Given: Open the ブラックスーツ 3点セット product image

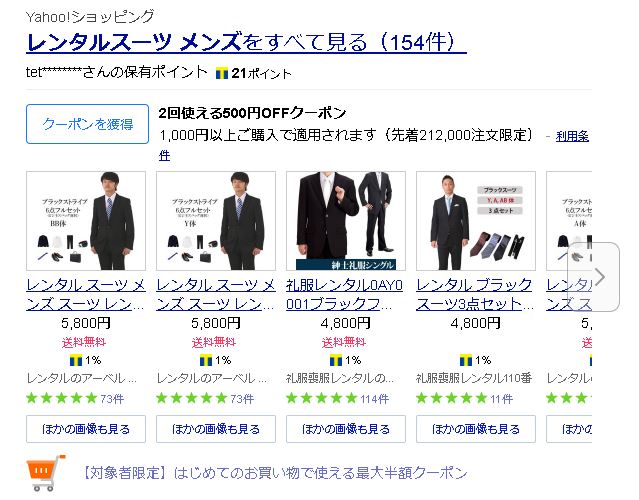Looking at the screenshot, I should [476, 221].
